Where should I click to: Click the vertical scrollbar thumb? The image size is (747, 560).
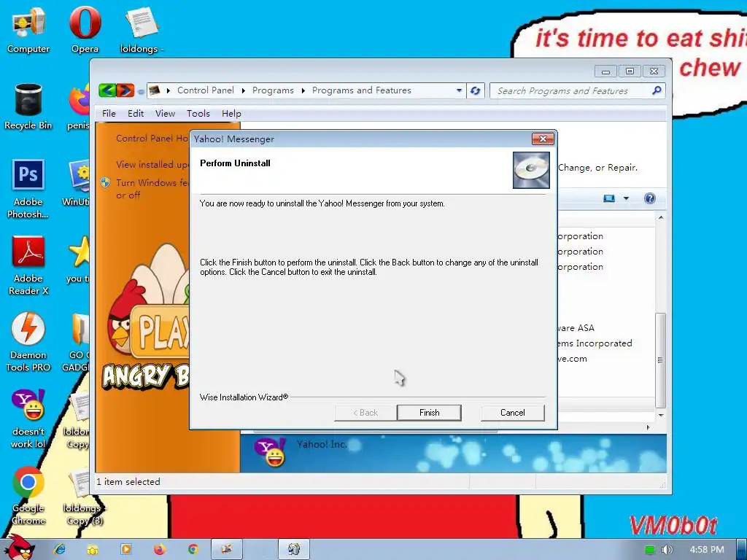(660, 360)
